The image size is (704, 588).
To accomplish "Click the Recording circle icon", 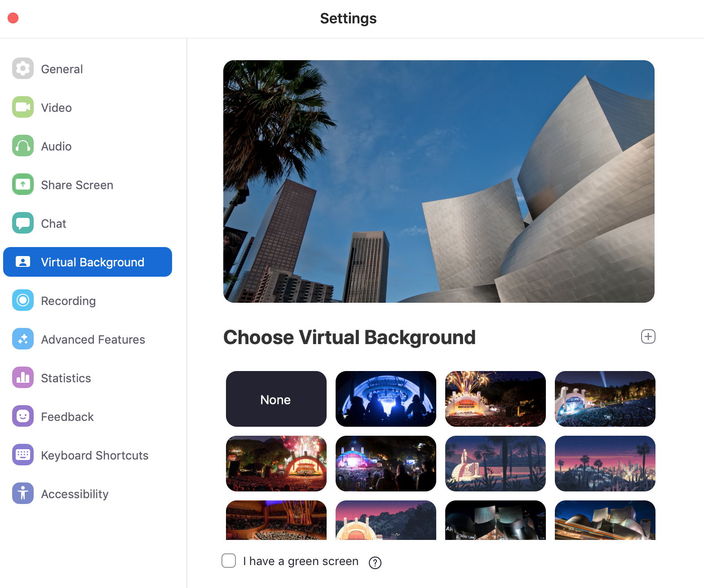I will 23,300.
